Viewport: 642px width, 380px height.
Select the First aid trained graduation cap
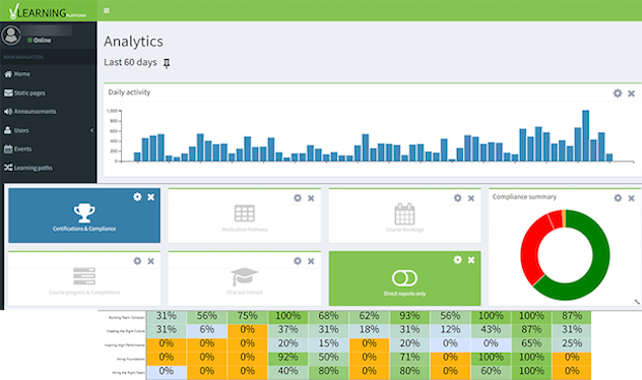click(x=244, y=276)
